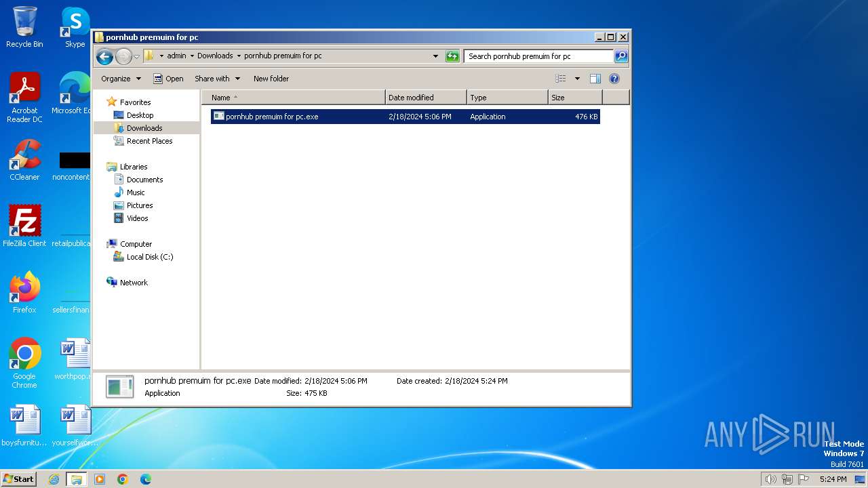Open the view options dropdown arrow
The width and height of the screenshot is (868, 488).
577,79
